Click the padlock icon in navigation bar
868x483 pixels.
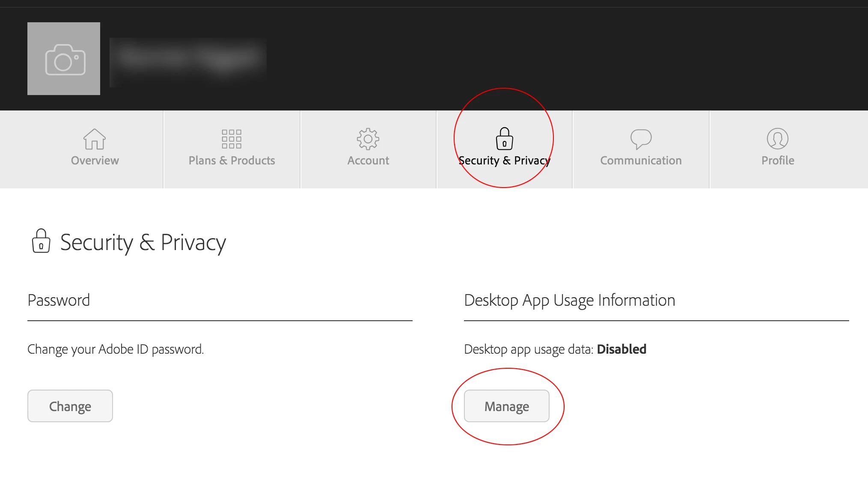(x=504, y=139)
